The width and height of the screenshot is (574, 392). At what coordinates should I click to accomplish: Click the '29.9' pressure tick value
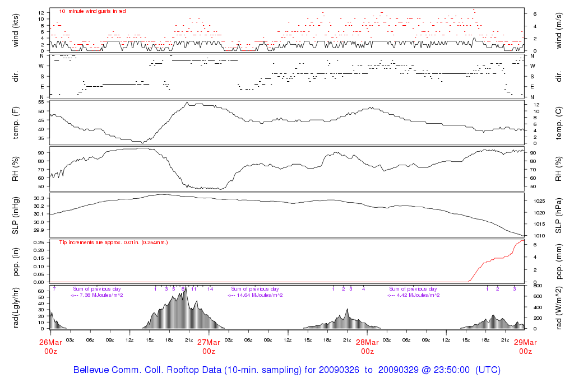[x=39, y=230]
